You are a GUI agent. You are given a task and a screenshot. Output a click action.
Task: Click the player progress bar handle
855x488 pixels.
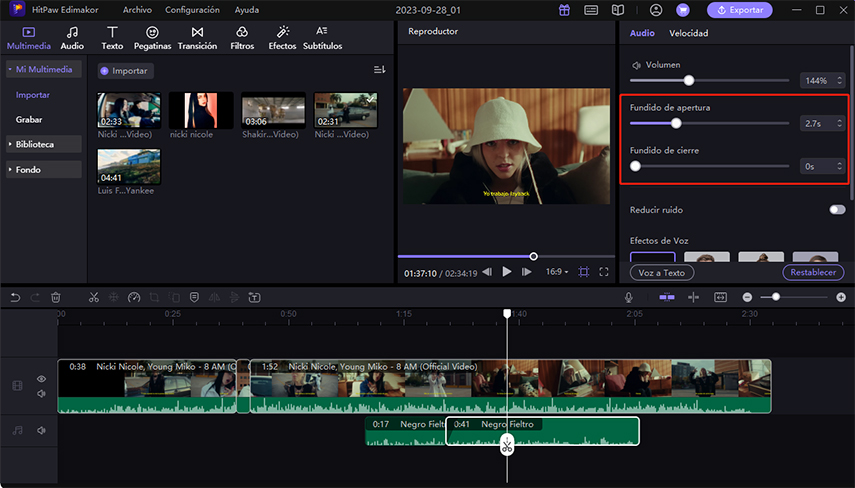(x=533, y=256)
